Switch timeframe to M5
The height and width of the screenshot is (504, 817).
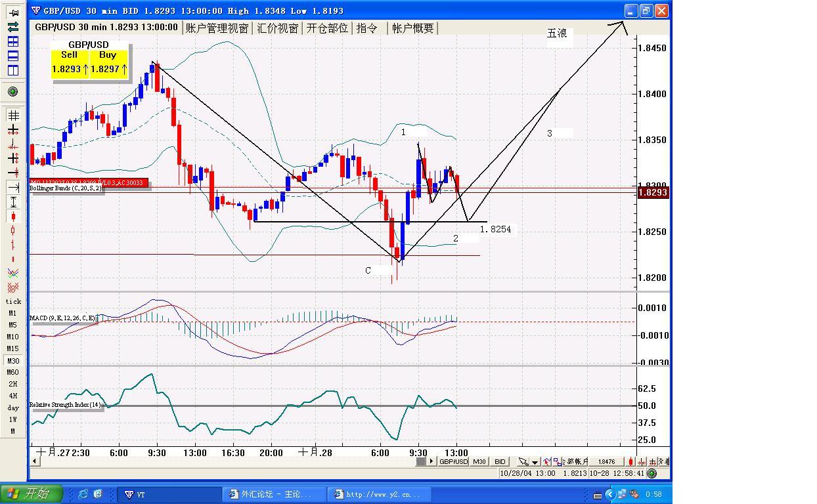12,325
